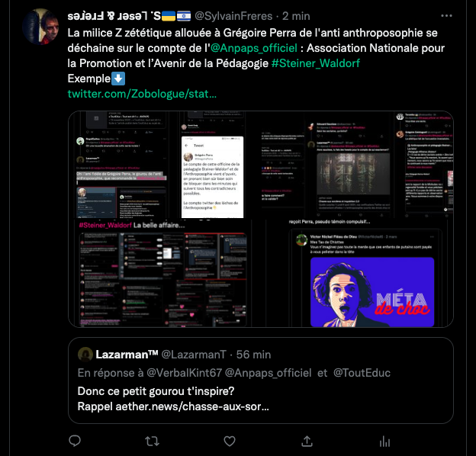Open the three-dot more options menu
This screenshot has width=476, height=456.
[x=446, y=16]
